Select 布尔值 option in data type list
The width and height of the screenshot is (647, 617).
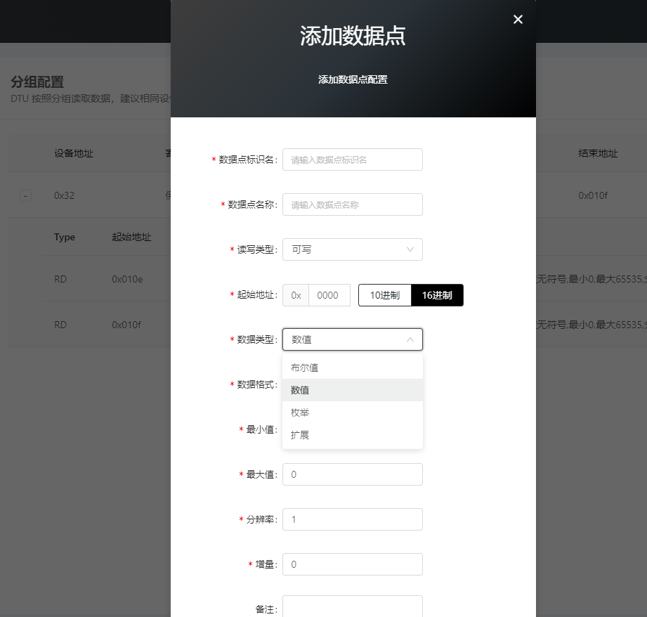[352, 368]
